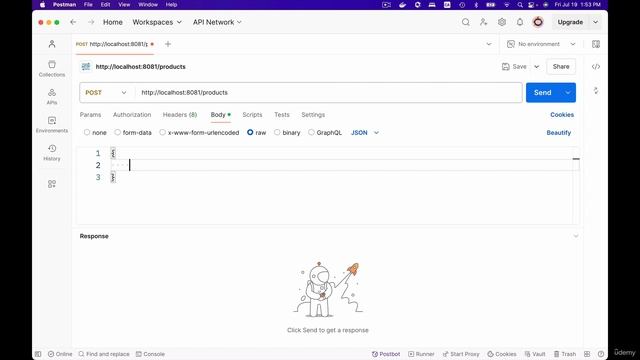Screen dimensions: 640x360
Task: Expand the Save options arrow
Action: pos(537,67)
